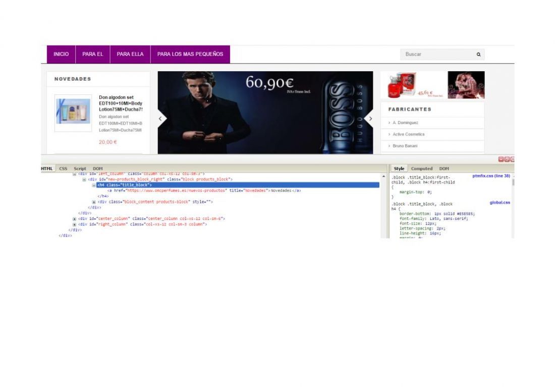Click the couple advertisement banner image

[x=466, y=85]
